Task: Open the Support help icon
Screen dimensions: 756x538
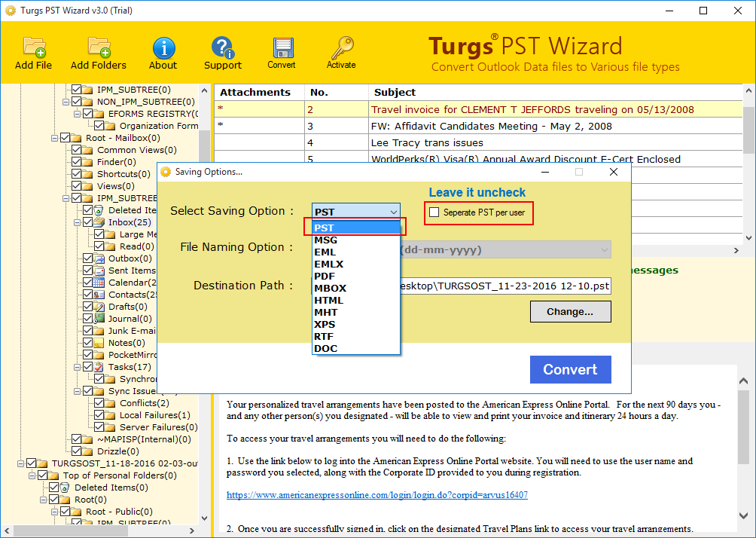Action: (222, 47)
